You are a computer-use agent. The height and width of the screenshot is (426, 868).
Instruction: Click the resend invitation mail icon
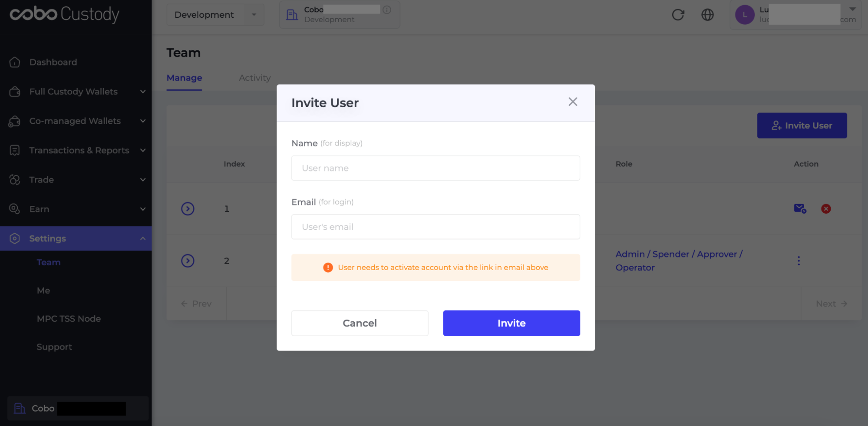click(800, 208)
